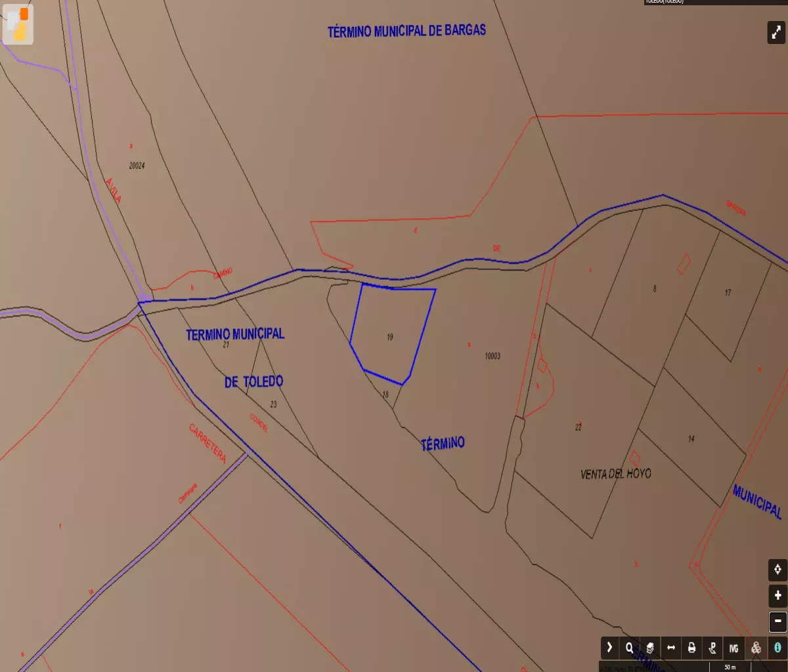This screenshot has height=672, width=788.
Task: Print the map with the printer icon
Action: 691,648
